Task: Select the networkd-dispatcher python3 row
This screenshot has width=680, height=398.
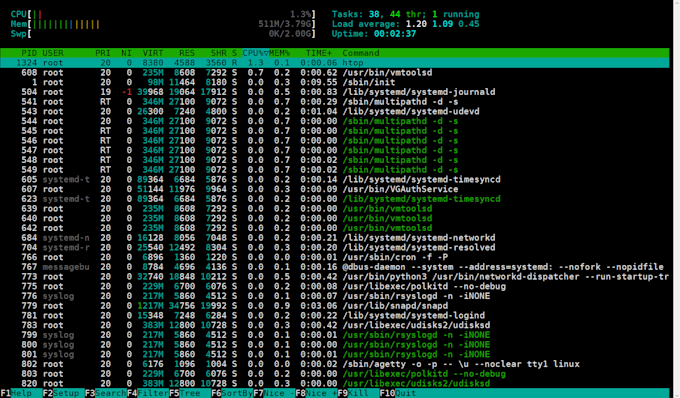Action: [x=334, y=277]
